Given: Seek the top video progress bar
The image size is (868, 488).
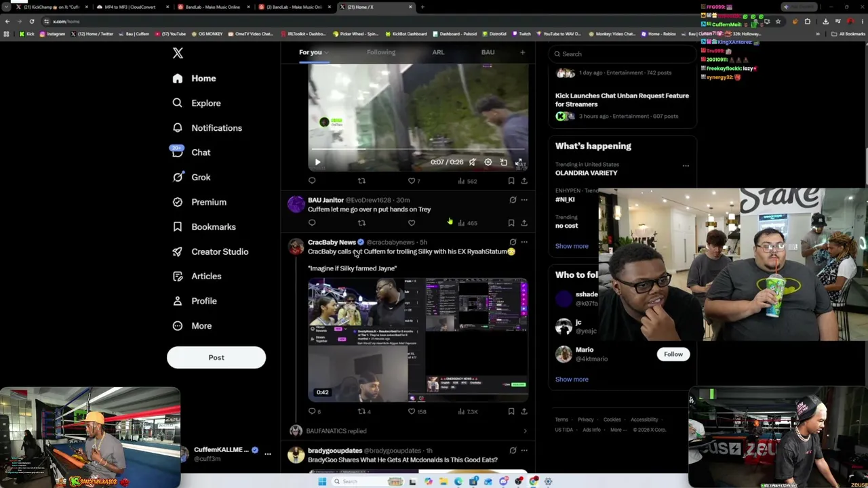Looking at the screenshot, I should coord(418,149).
